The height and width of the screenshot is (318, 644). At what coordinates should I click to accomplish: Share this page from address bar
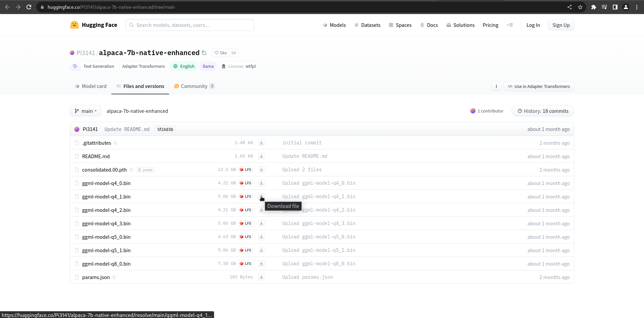570,7
